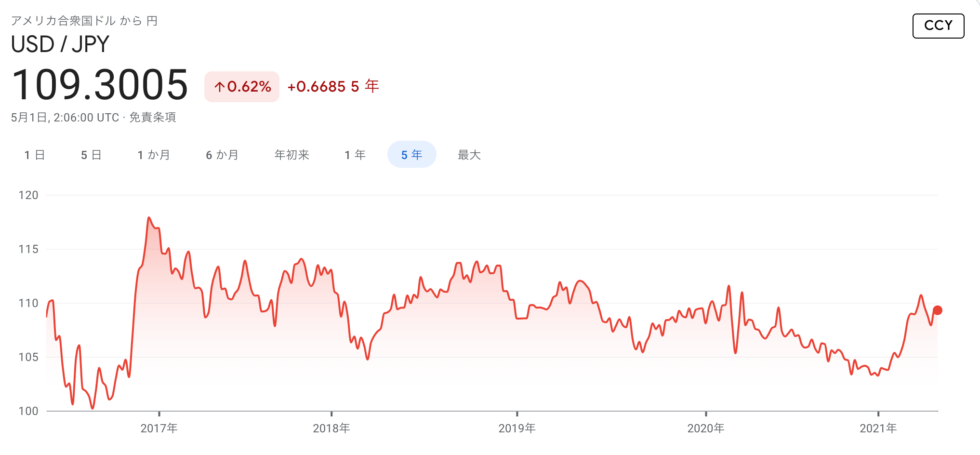980x455 pixels.
Task: Click the 109.3005 exchange rate value
Action: (x=100, y=85)
